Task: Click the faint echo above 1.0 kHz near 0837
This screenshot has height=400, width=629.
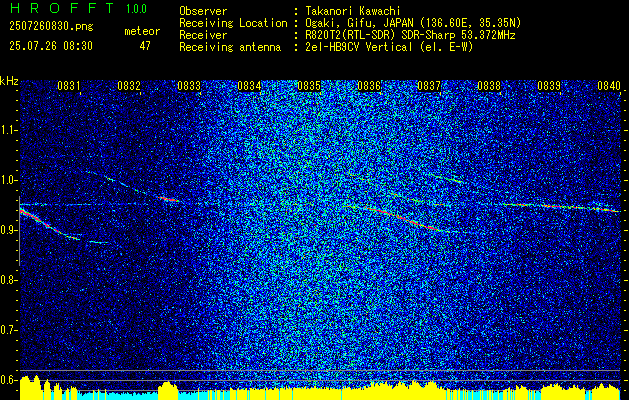Action: (448, 179)
